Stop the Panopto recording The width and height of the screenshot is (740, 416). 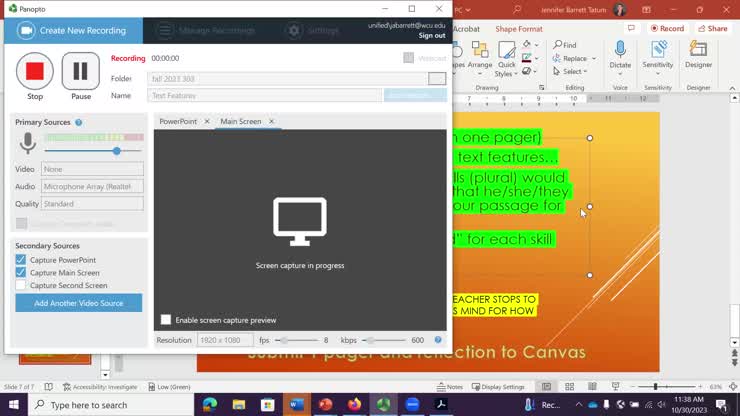(35, 71)
